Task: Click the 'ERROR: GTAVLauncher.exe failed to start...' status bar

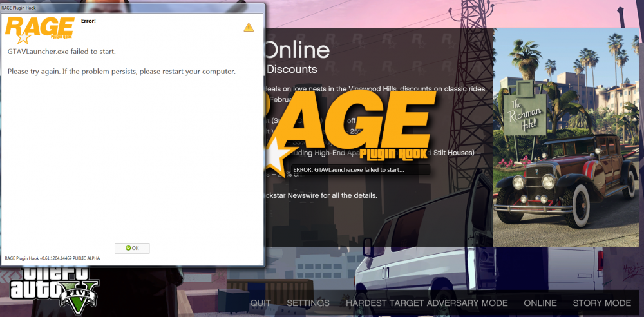Action: pyautogui.click(x=361, y=170)
